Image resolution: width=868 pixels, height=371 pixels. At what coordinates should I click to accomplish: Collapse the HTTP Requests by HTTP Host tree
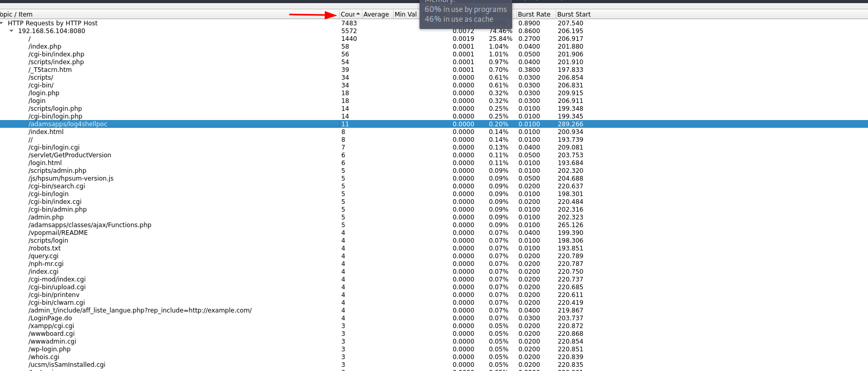click(x=2, y=23)
